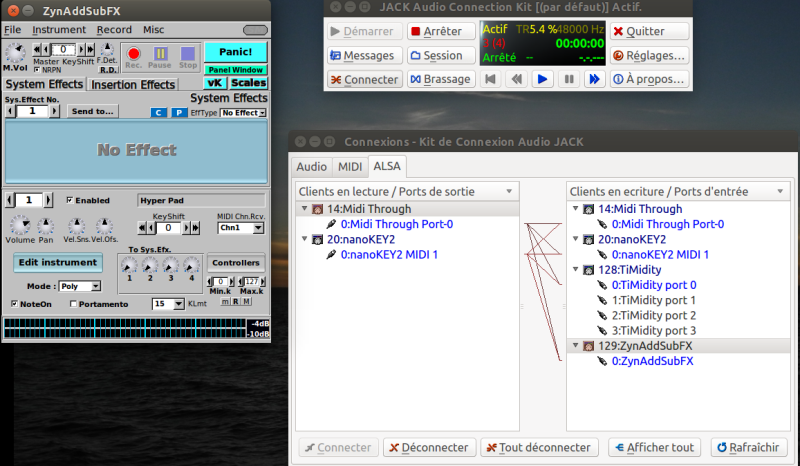Collapse the 129:ZynAddSubFX input client

click(x=576, y=346)
